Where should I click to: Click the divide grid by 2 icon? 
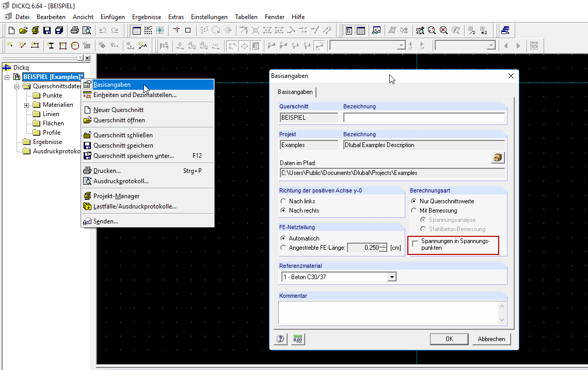[472, 30]
